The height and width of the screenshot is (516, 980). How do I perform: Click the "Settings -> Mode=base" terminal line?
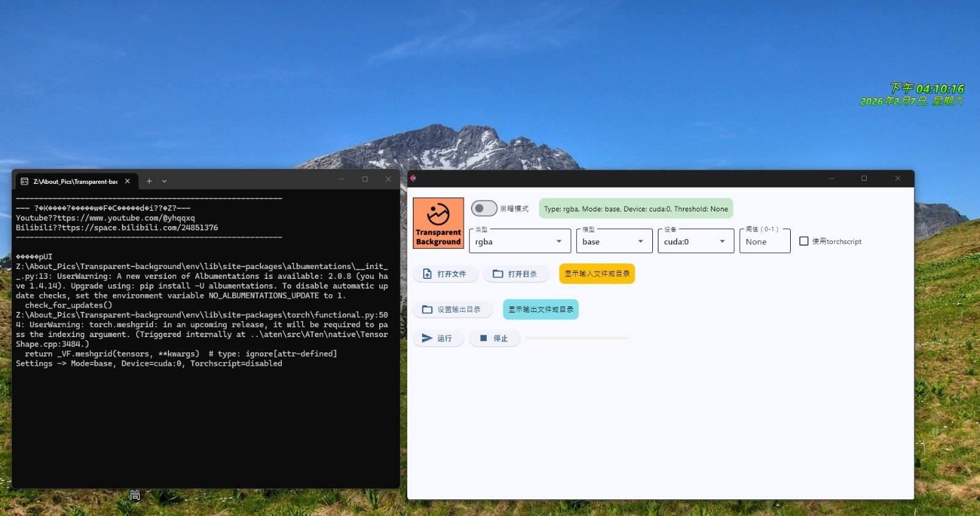[149, 363]
